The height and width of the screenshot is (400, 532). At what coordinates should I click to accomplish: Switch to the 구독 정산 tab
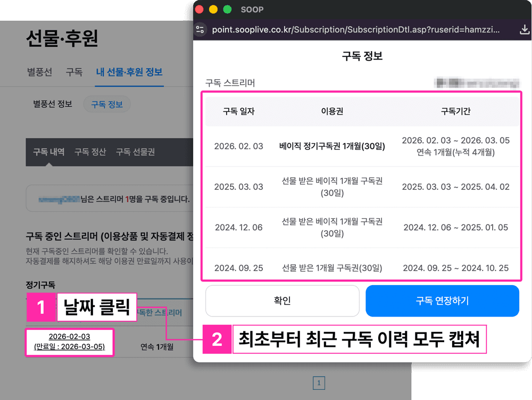(x=90, y=152)
